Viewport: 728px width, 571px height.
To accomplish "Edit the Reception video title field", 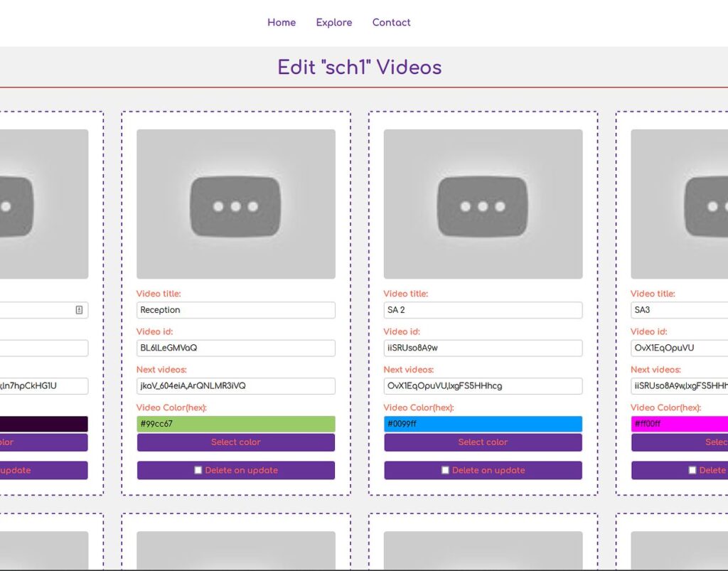I will click(235, 310).
